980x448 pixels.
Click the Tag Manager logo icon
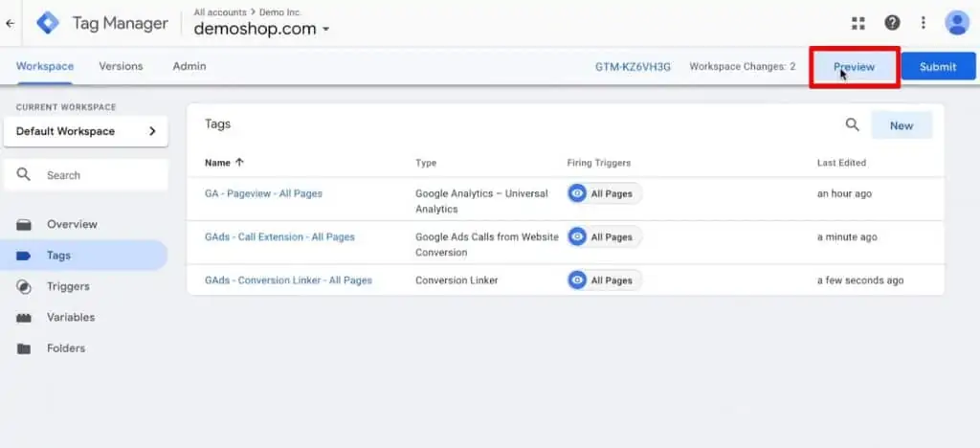(x=48, y=23)
